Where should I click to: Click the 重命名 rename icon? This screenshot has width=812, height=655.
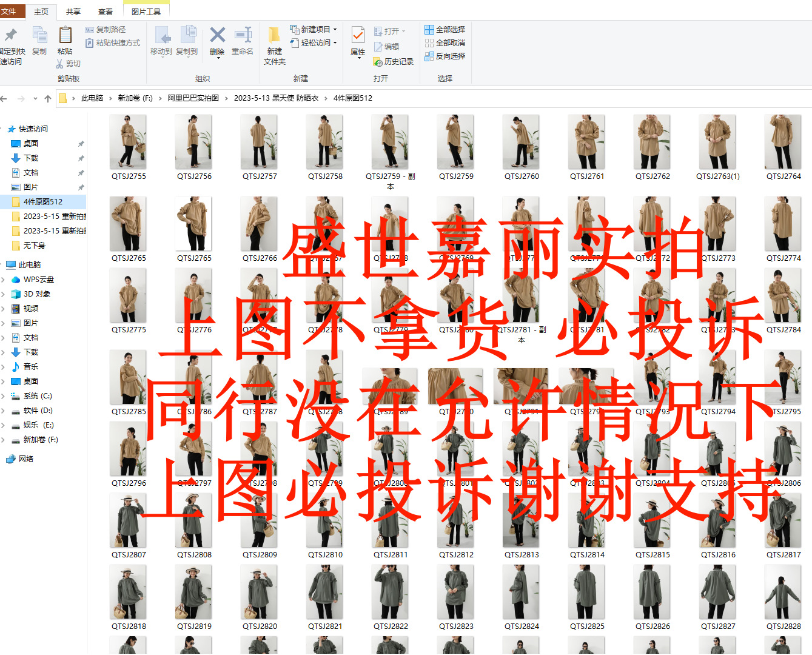pyautogui.click(x=243, y=35)
